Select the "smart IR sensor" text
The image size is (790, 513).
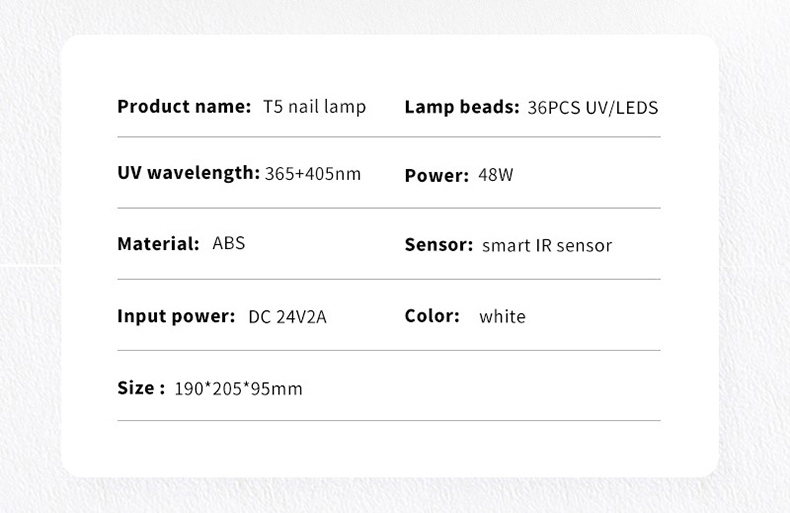coord(547,246)
